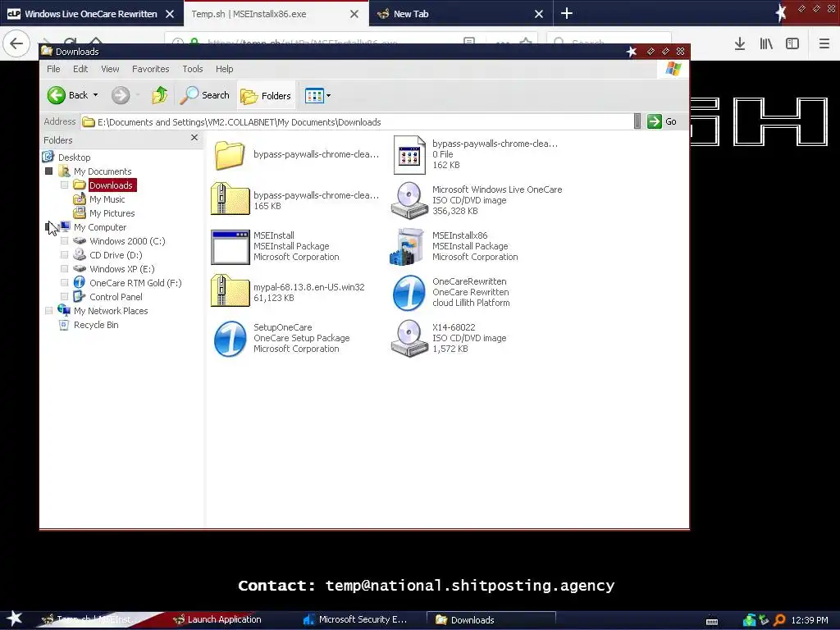Open the browser downloads arrow icon
This screenshot has height=630, width=840.
pyautogui.click(x=740, y=43)
